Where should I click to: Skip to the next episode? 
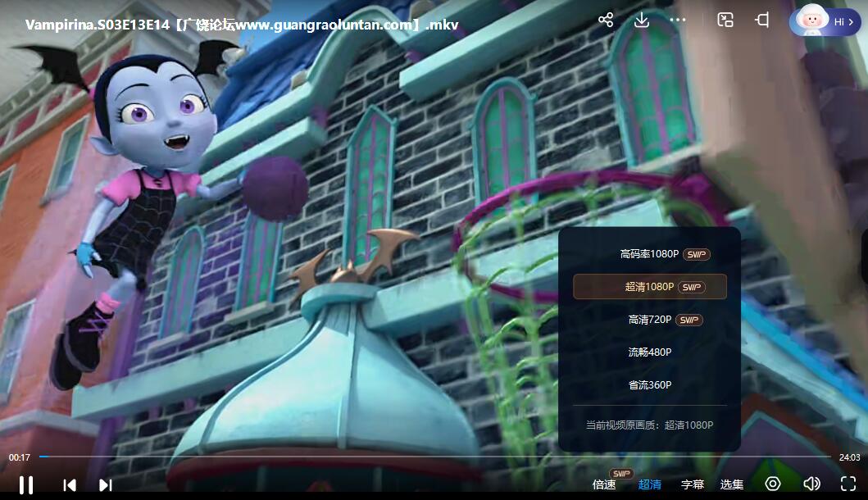pyautogui.click(x=105, y=485)
